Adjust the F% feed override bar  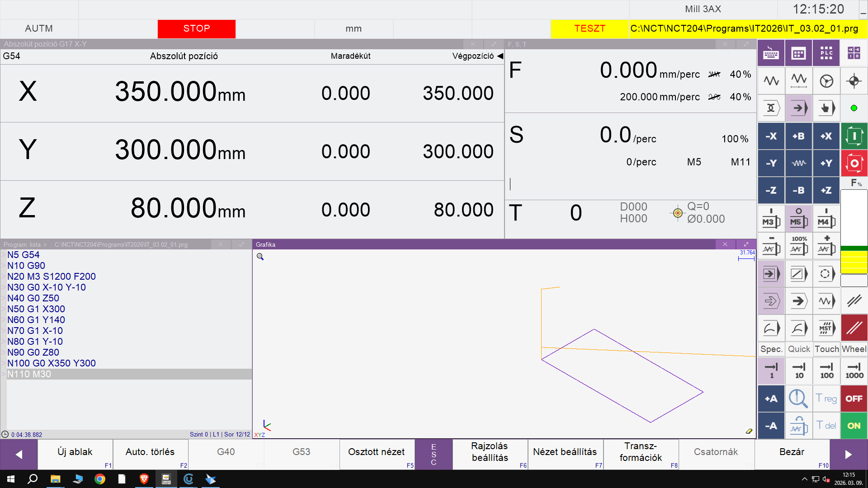(854, 231)
